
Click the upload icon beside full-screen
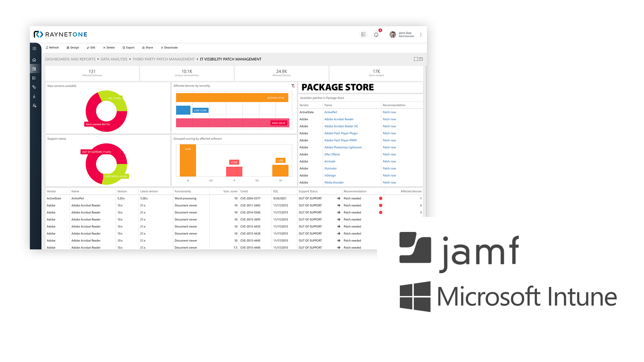tap(421, 59)
